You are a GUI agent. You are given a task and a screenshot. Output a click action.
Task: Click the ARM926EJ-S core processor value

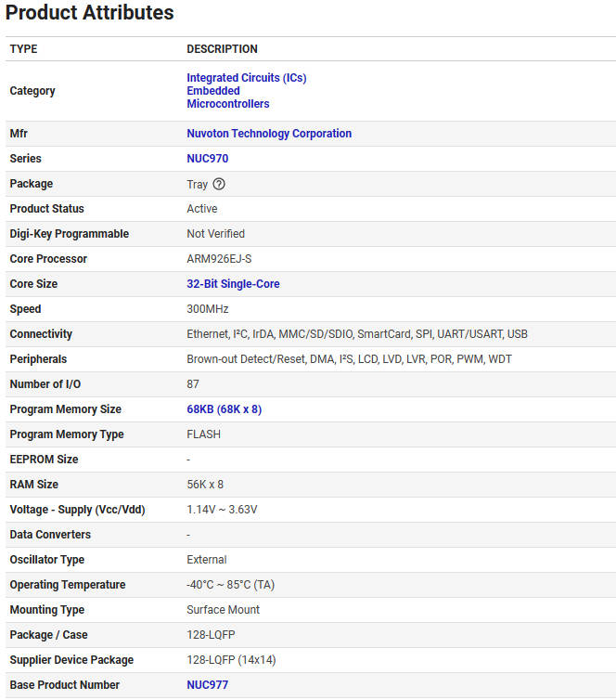pos(219,259)
